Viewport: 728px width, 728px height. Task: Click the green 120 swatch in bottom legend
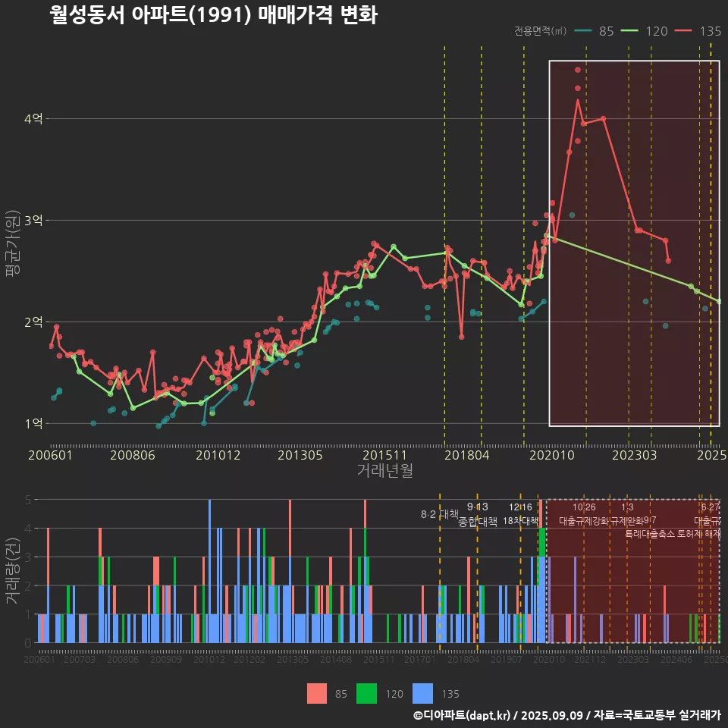click(x=367, y=693)
